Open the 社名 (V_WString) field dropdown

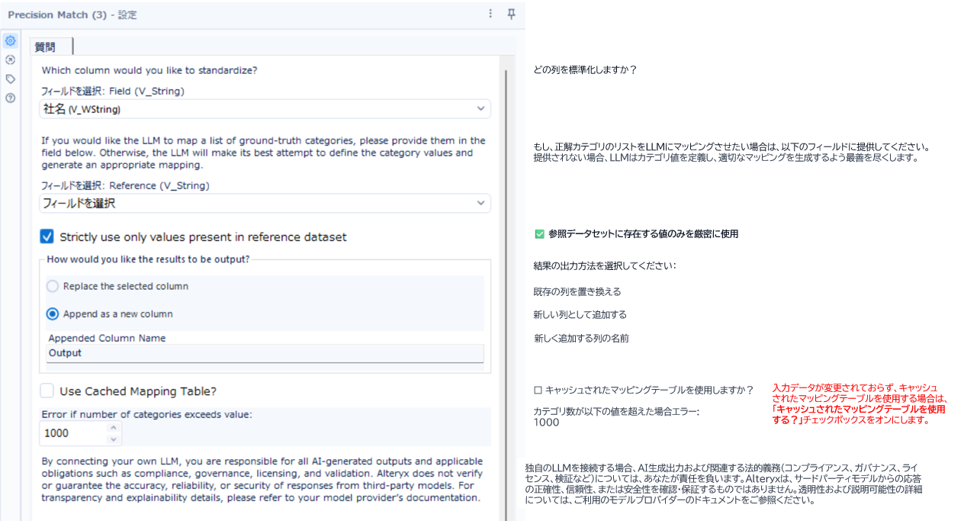[265, 109]
